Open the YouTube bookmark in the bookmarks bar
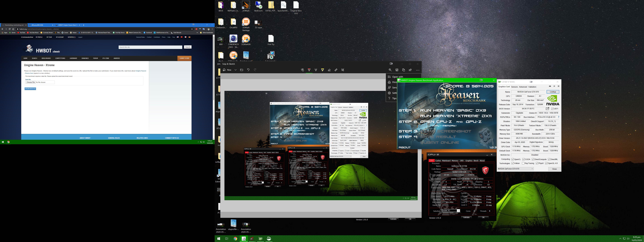The image size is (644, 242). pyautogui.click(x=21, y=33)
